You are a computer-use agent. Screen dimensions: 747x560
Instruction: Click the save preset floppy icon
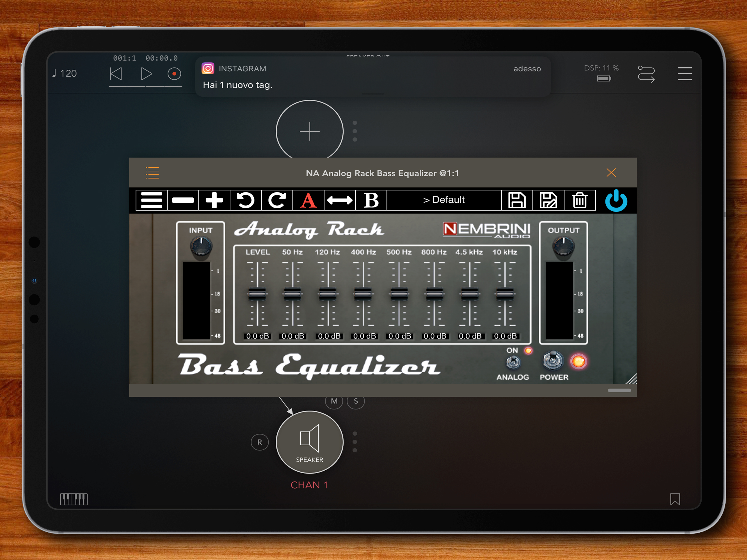[x=517, y=200]
